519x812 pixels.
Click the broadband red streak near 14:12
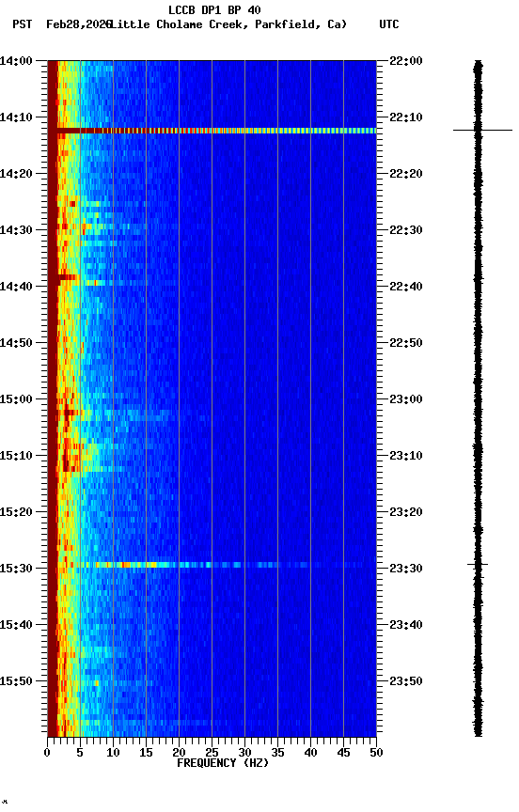pos(216,131)
